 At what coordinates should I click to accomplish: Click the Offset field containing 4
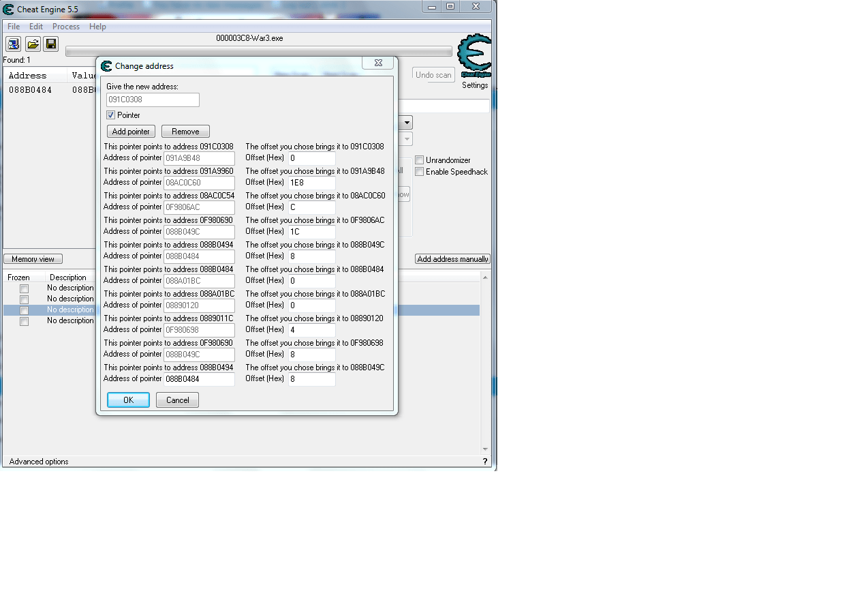pos(312,330)
